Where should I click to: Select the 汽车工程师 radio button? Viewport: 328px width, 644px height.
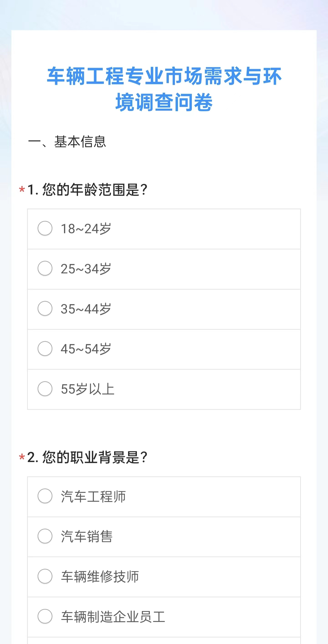pyautogui.click(x=45, y=496)
